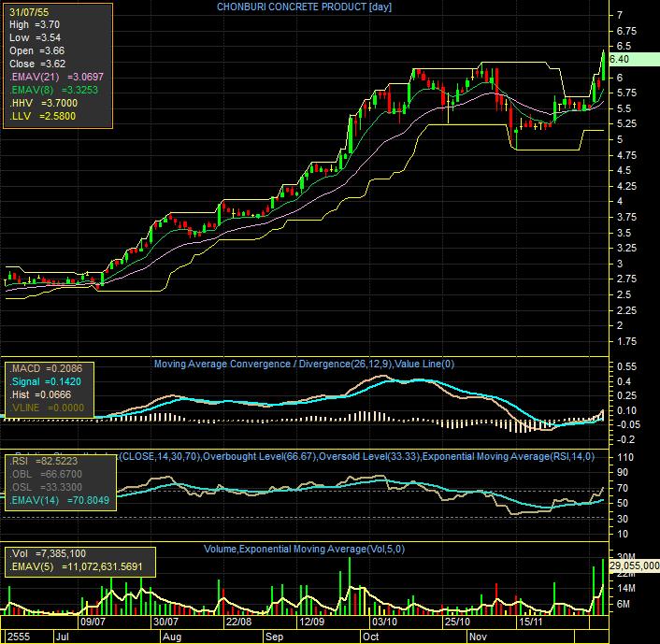660x644 pixels.
Task: Select the Signal =0.1420 value
Action: (x=46, y=381)
